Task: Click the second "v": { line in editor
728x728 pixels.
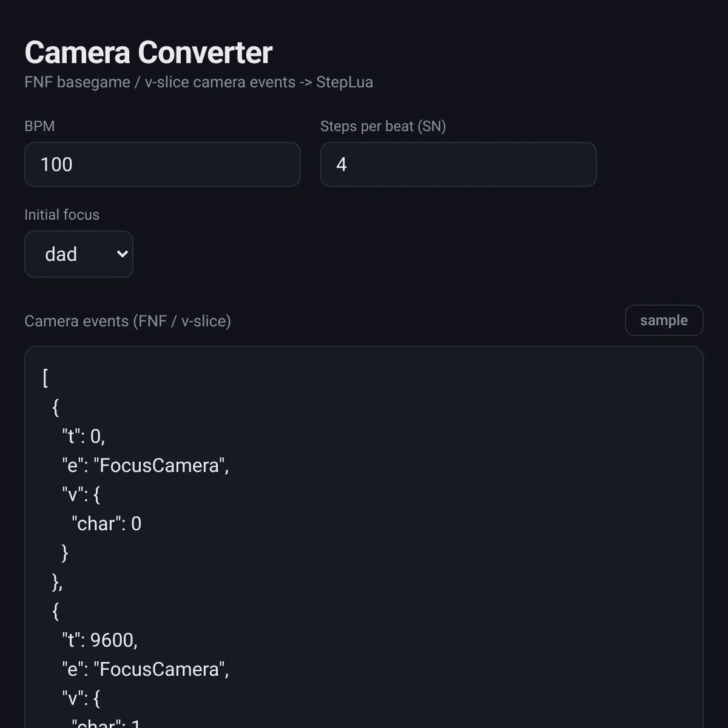Action: coord(81,698)
